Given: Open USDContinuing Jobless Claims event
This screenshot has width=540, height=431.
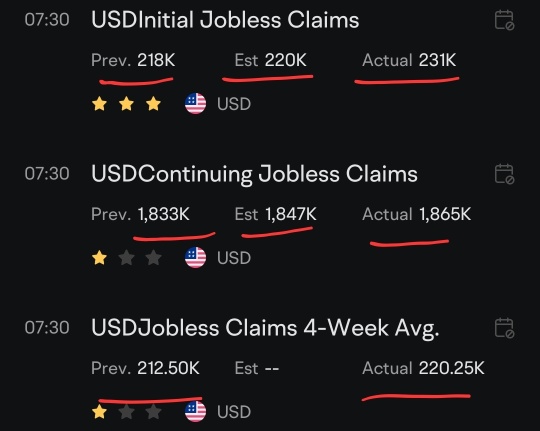Looking at the screenshot, I should (255, 174).
